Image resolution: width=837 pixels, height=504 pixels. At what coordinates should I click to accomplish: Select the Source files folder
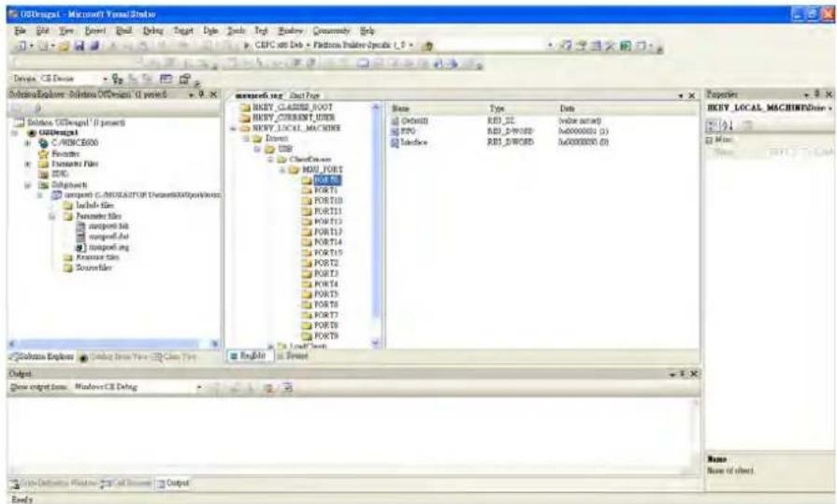point(94,267)
